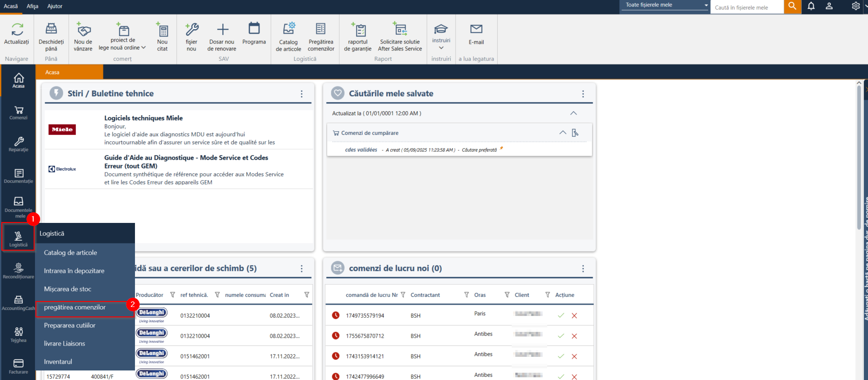Open Căutările mele salvate options menu
Screen dimensions: 868x380
tap(583, 94)
